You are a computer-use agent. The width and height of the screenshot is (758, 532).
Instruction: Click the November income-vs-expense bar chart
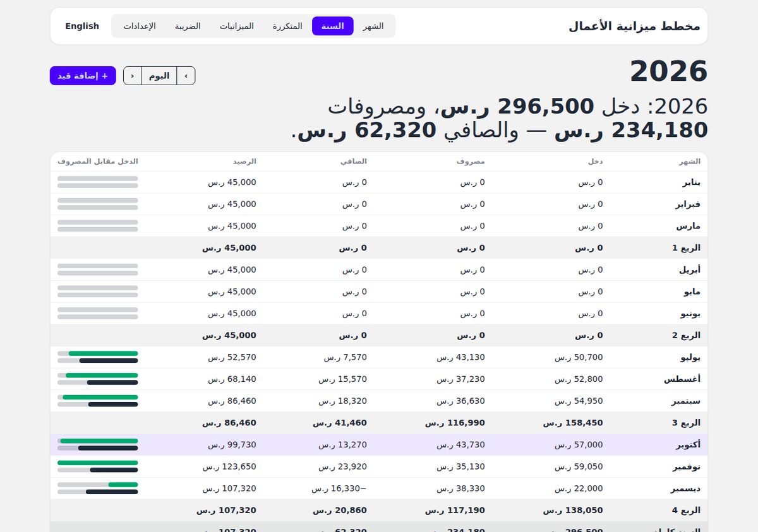(98, 467)
